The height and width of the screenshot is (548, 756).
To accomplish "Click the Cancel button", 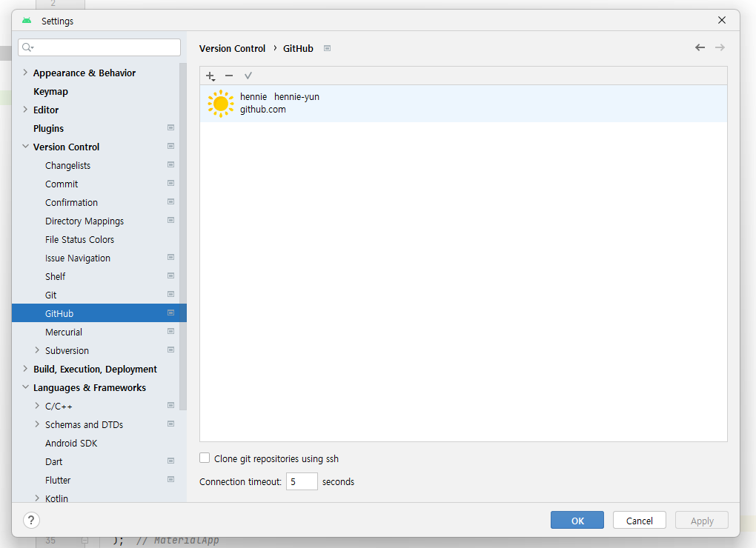I will click(x=640, y=520).
